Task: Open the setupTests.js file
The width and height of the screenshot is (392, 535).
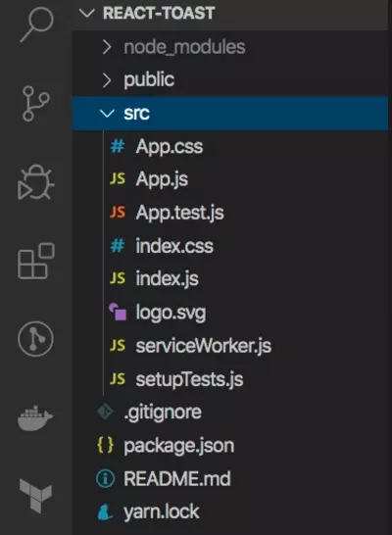Action: [x=230, y=379]
